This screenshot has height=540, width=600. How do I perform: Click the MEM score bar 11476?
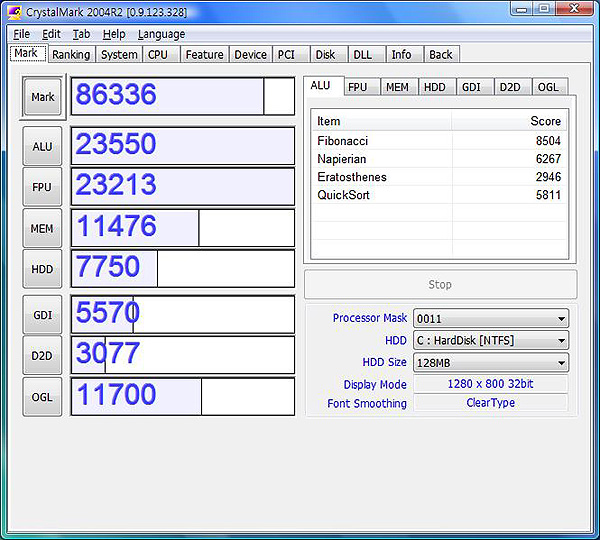pyautogui.click(x=183, y=228)
